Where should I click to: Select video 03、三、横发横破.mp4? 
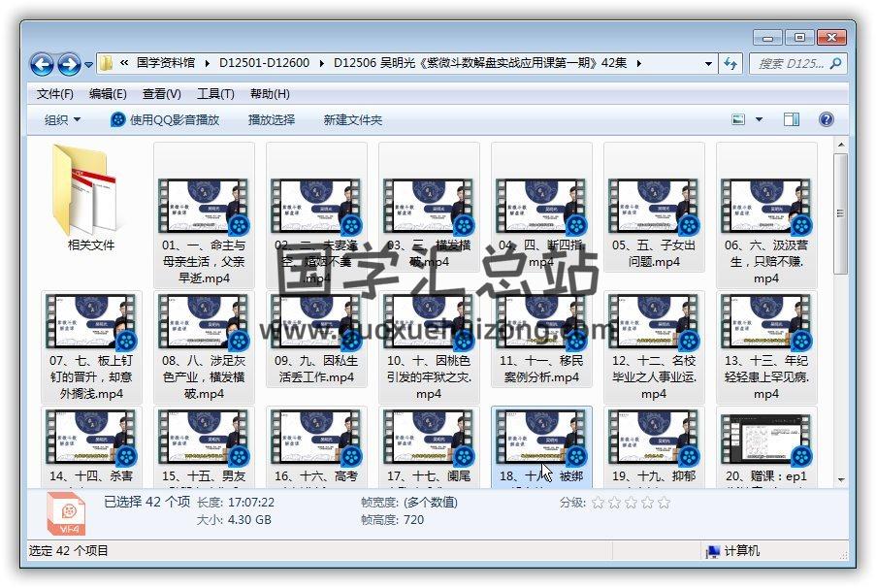(x=429, y=207)
